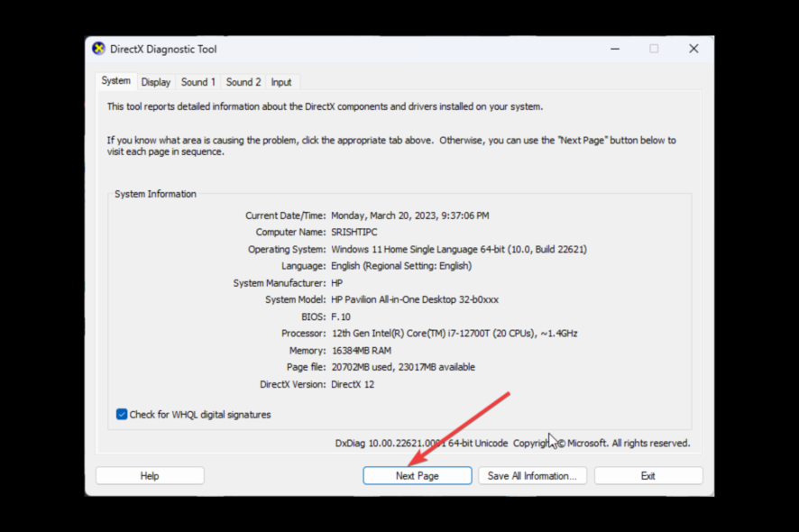Viewport: 799px width, 532px height.
Task: Minimize the DirectX Diagnostic Tool window
Action: 615,49
